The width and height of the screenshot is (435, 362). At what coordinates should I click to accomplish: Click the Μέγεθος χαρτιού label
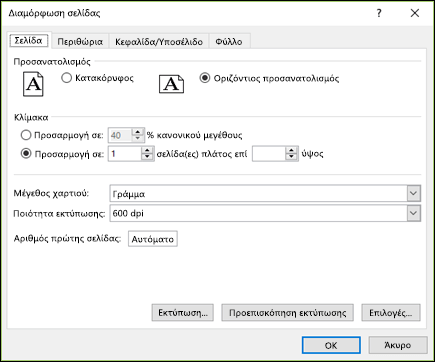pos(51,194)
